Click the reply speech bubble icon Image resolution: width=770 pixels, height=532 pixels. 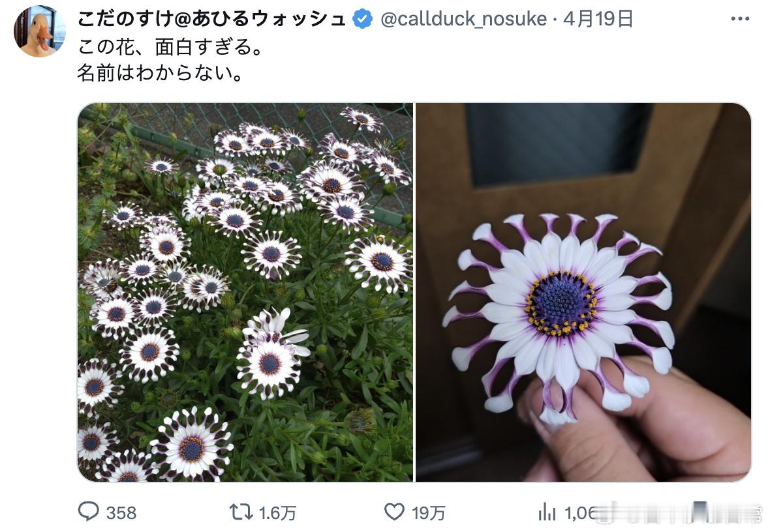click(x=89, y=512)
